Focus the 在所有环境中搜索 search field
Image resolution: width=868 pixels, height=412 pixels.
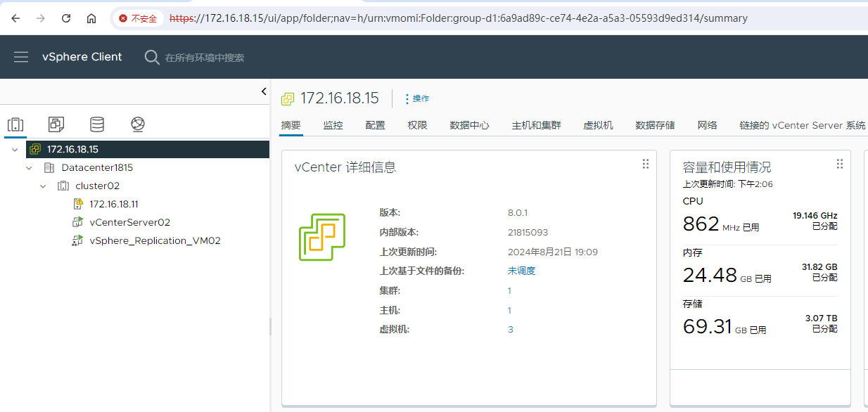(x=205, y=58)
